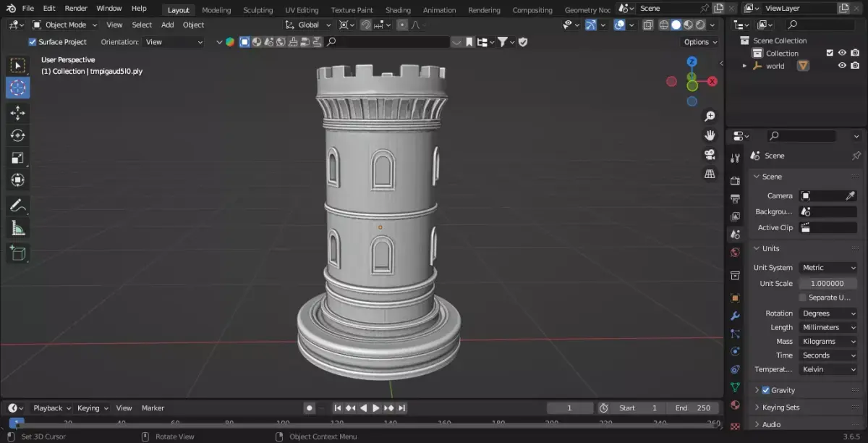Toggle proportional editing button
The width and height of the screenshot is (868, 443).
(402, 25)
